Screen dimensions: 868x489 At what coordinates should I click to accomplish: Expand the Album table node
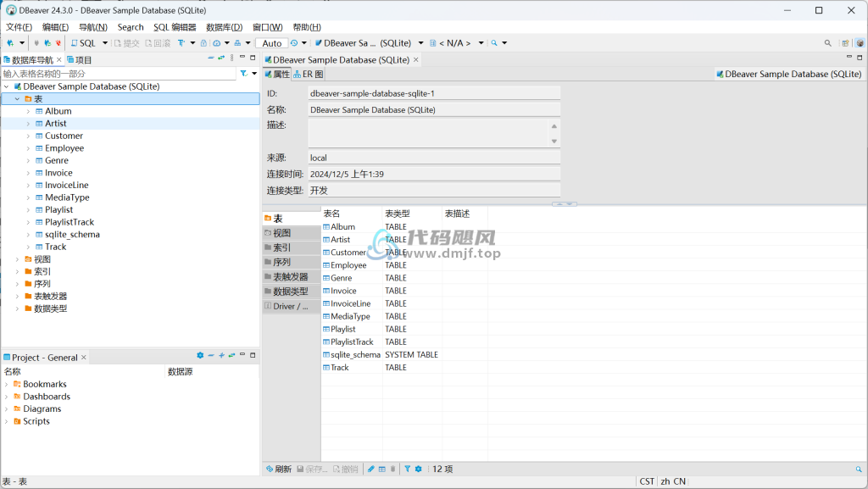[x=28, y=111]
